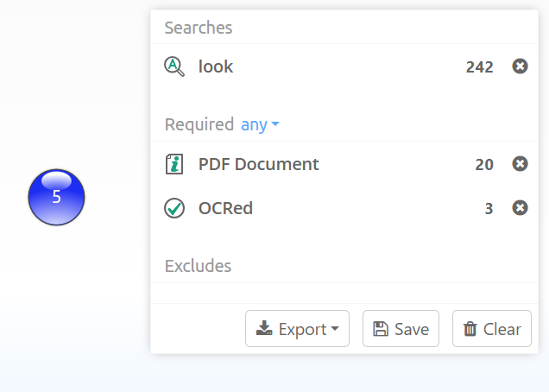This screenshot has height=392, width=549.
Task: Click the 20 count for PDF Document
Action: (483, 164)
